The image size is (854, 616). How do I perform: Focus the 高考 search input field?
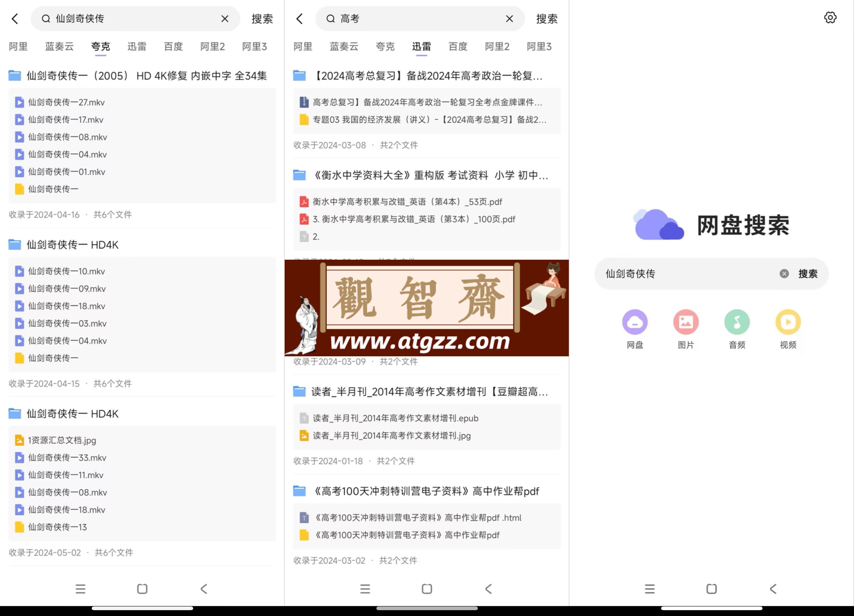point(420,19)
